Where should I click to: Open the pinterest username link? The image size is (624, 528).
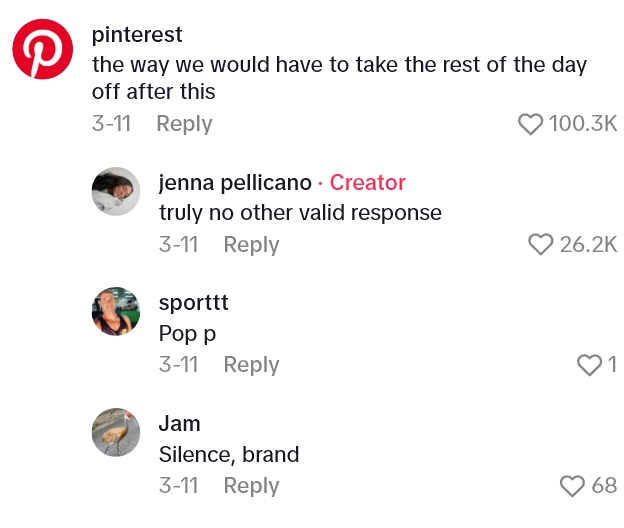[137, 35]
